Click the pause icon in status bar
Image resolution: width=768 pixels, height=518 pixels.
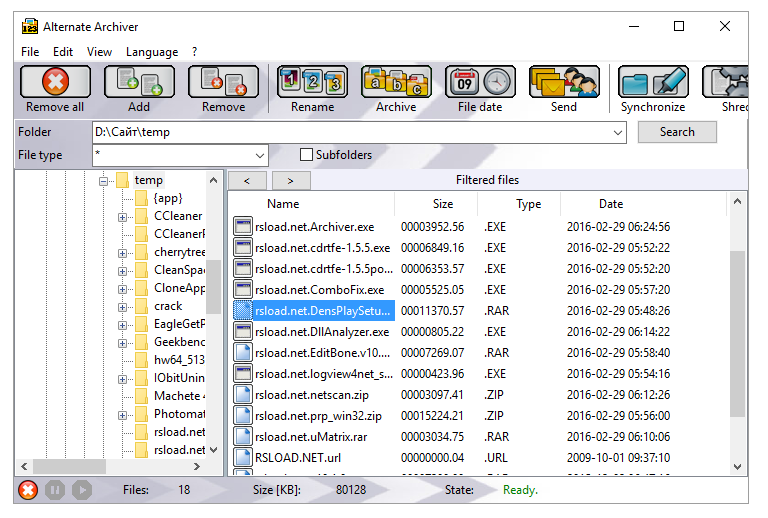coord(55,490)
